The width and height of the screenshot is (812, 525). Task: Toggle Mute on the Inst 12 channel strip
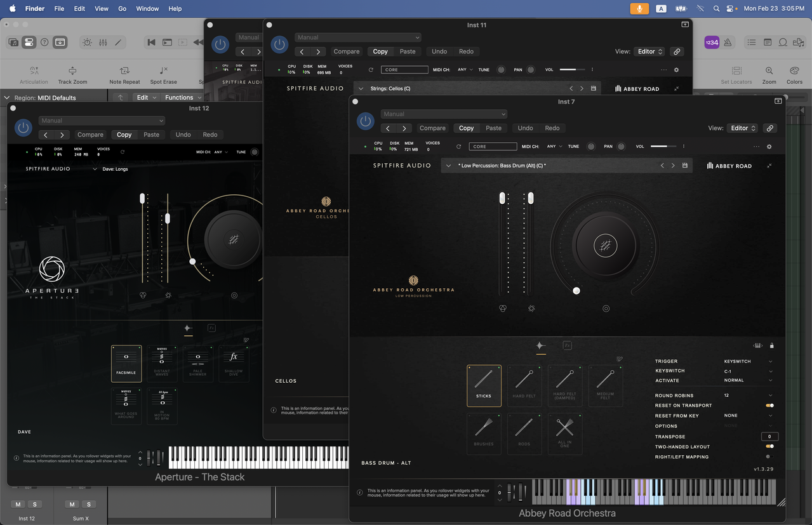tap(18, 504)
